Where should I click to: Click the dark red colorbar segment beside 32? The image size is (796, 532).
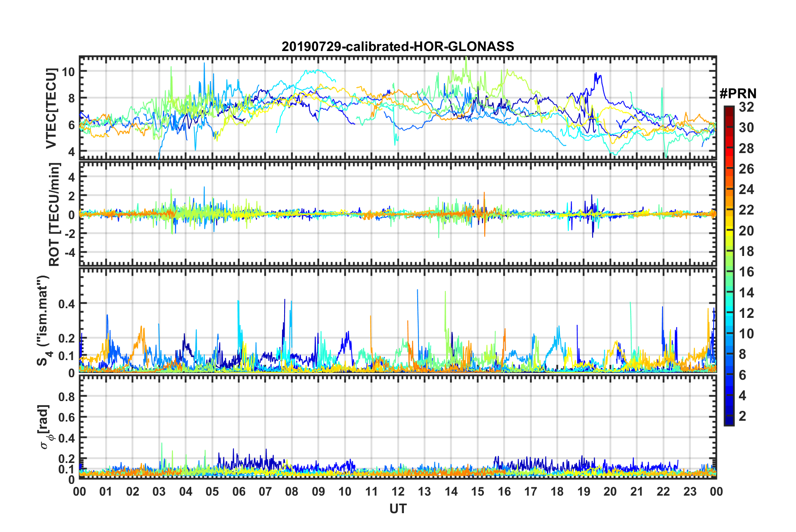click(729, 111)
